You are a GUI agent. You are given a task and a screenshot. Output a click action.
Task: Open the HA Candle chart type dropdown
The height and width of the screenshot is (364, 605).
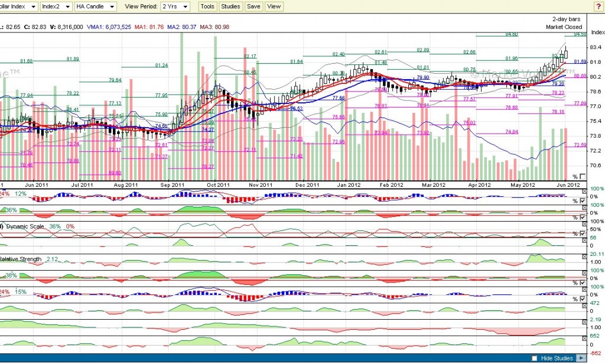point(95,6)
